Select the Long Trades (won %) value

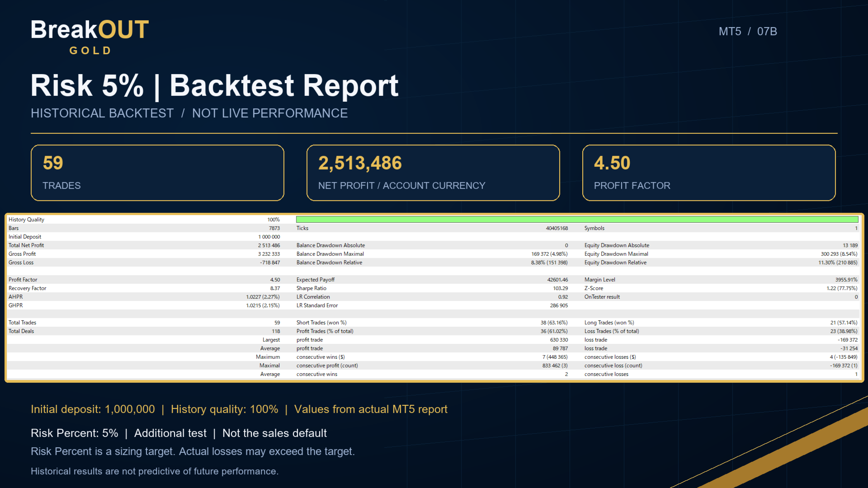tap(844, 323)
